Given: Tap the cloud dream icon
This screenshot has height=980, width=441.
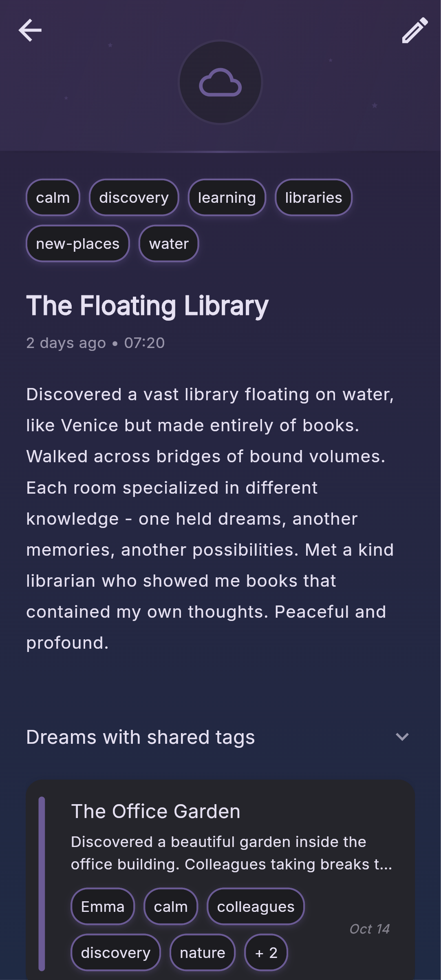Looking at the screenshot, I should point(220,82).
